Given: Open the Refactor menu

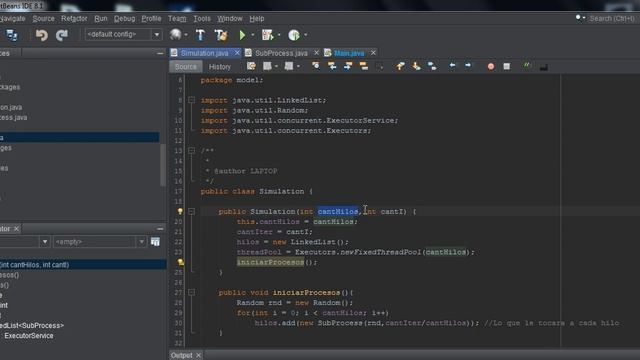Looking at the screenshot, I should tap(74, 19).
